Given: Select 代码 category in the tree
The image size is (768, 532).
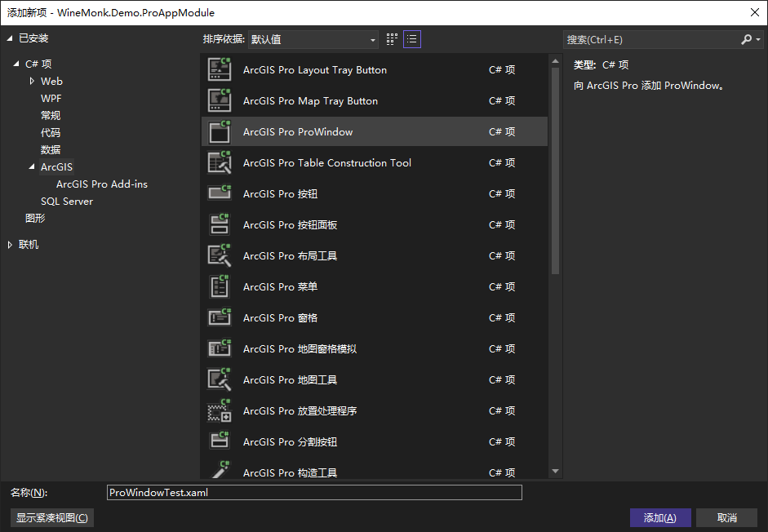Looking at the screenshot, I should [51, 132].
